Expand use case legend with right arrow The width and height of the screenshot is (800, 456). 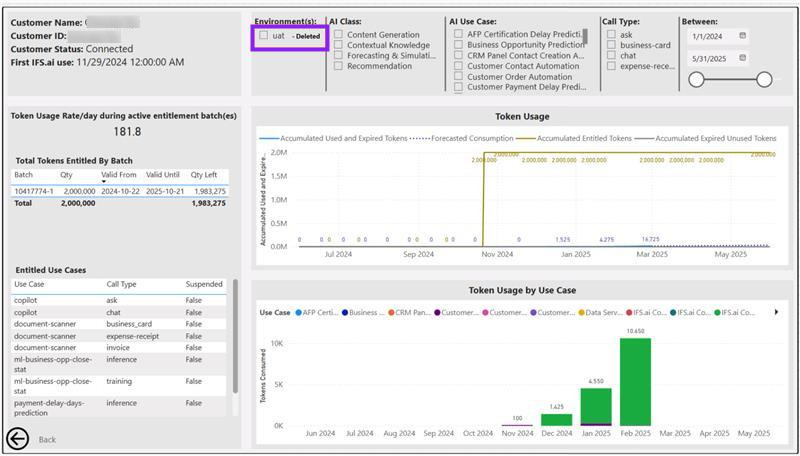coord(777,312)
